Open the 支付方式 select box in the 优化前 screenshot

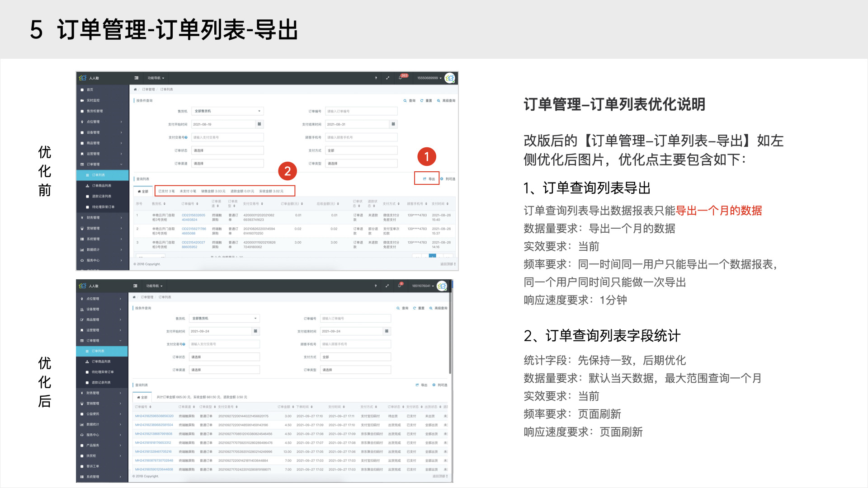point(361,150)
